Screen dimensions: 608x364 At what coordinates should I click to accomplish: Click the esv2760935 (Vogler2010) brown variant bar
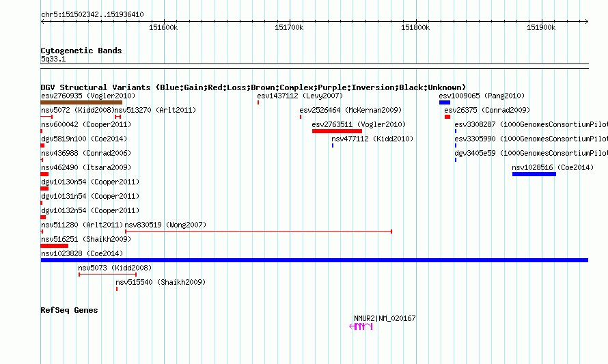81,102
